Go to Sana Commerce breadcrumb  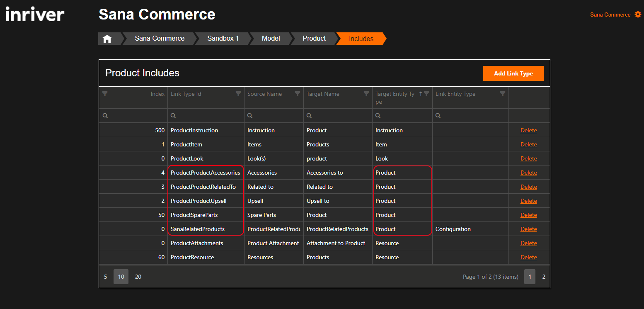[x=160, y=38]
